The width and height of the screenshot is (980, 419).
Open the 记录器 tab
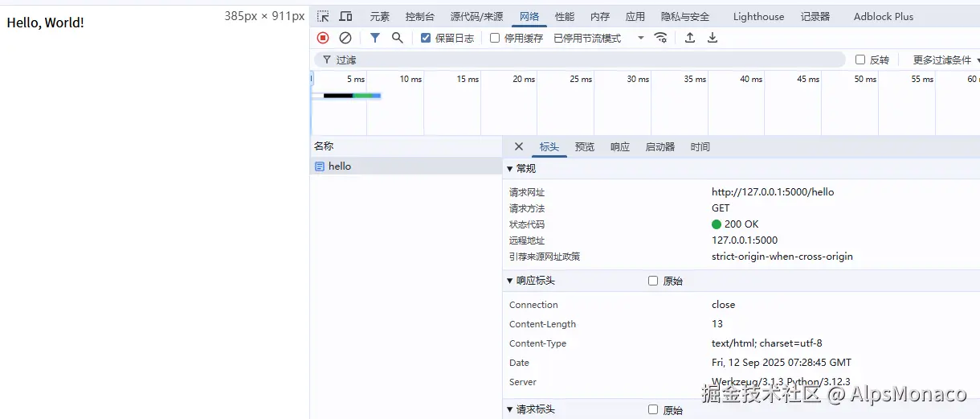pyautogui.click(x=815, y=16)
